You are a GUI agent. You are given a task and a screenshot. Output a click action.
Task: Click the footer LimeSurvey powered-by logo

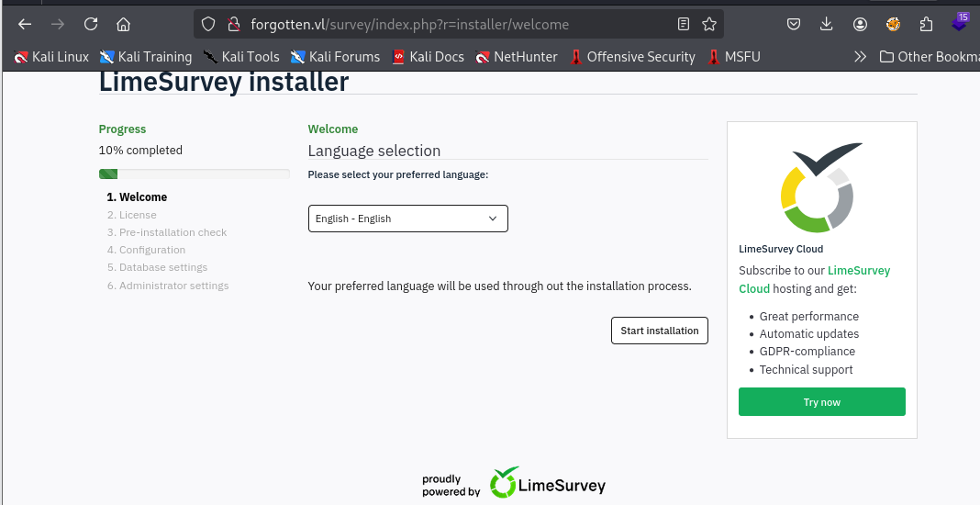[x=548, y=483]
